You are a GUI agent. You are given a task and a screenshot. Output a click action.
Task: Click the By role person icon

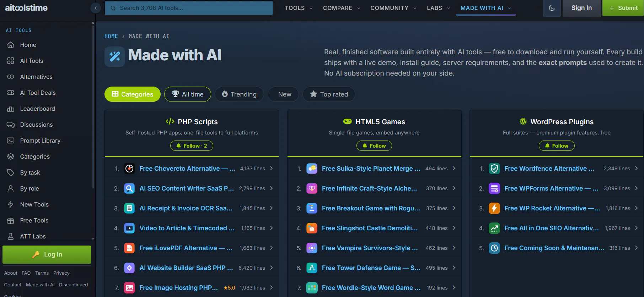11,188
